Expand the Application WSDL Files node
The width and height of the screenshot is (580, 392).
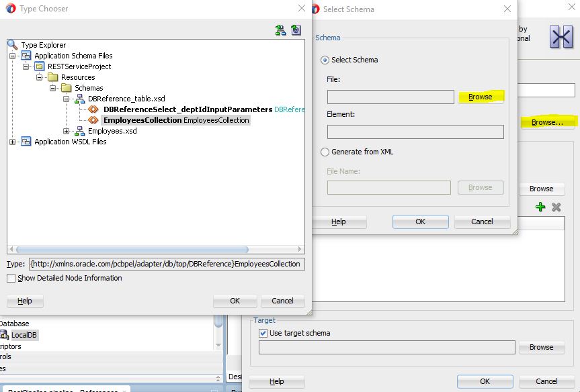13,142
